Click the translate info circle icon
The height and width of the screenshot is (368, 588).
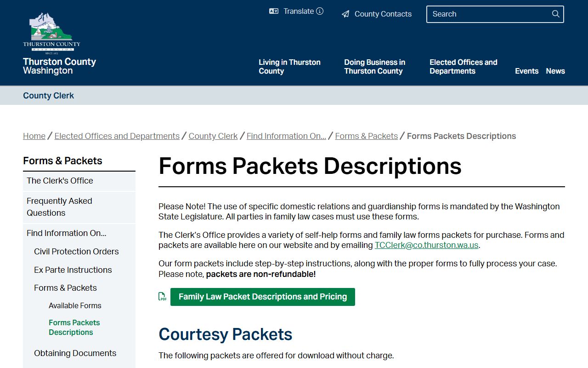pyautogui.click(x=320, y=11)
